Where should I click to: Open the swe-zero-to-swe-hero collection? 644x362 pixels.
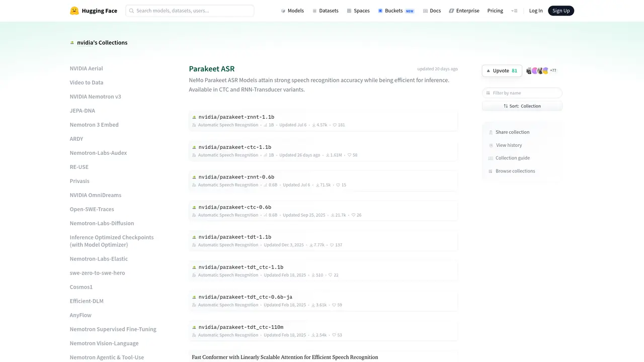98,273
